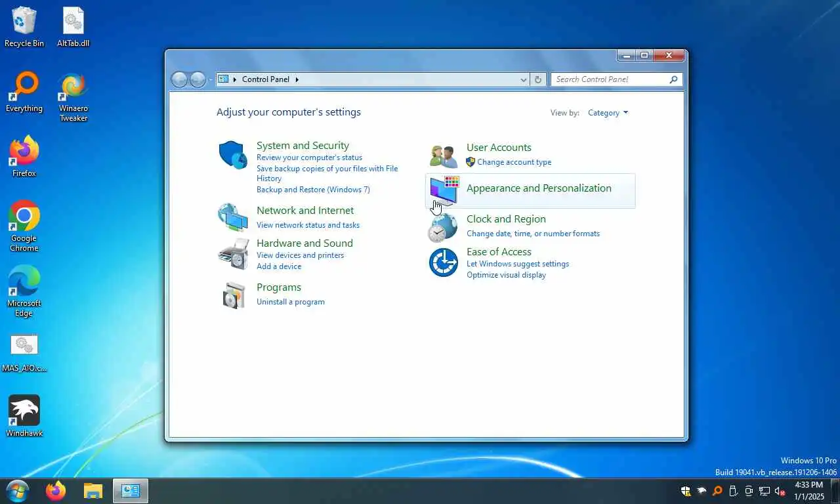
Task: Go back with the Back arrow button
Action: pyautogui.click(x=179, y=79)
